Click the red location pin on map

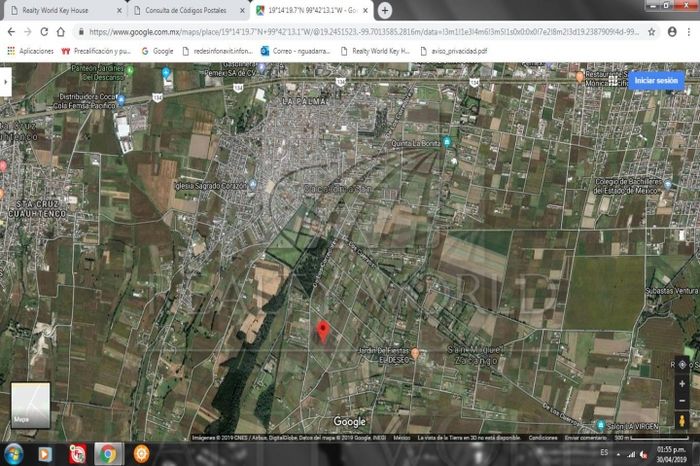coord(322,332)
